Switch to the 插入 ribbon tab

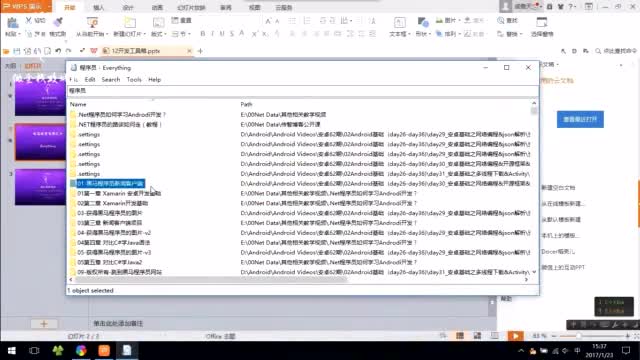tap(99, 7)
